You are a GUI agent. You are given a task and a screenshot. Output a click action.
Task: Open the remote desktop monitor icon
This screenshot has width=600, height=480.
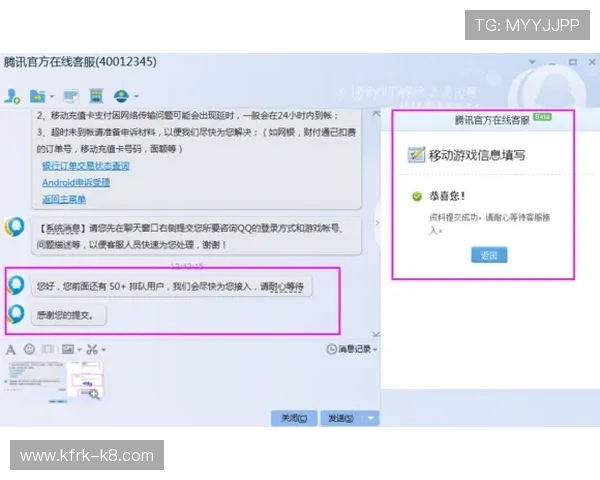pyautogui.click(x=71, y=96)
